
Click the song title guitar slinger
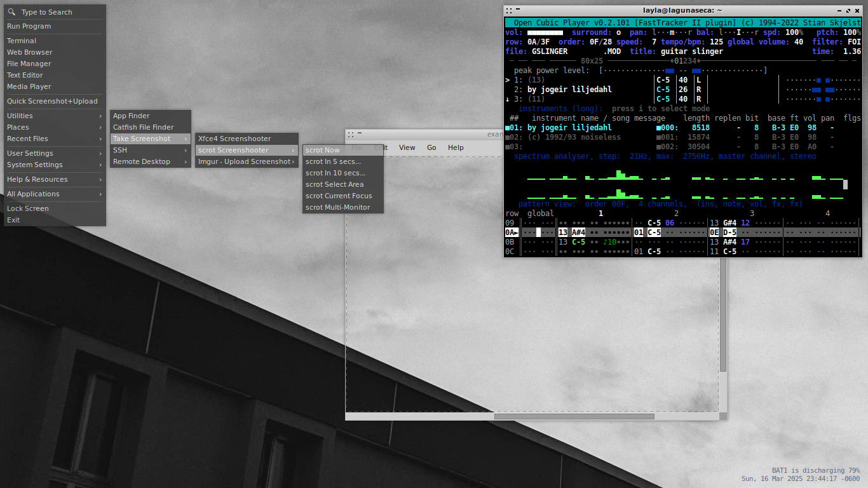[692, 51]
